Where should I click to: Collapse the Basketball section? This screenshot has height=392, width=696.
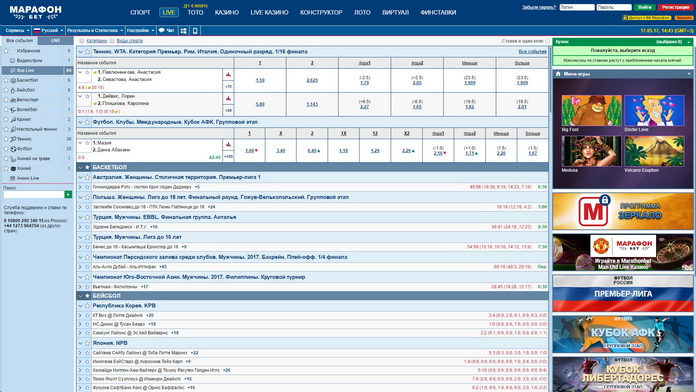[x=80, y=167]
